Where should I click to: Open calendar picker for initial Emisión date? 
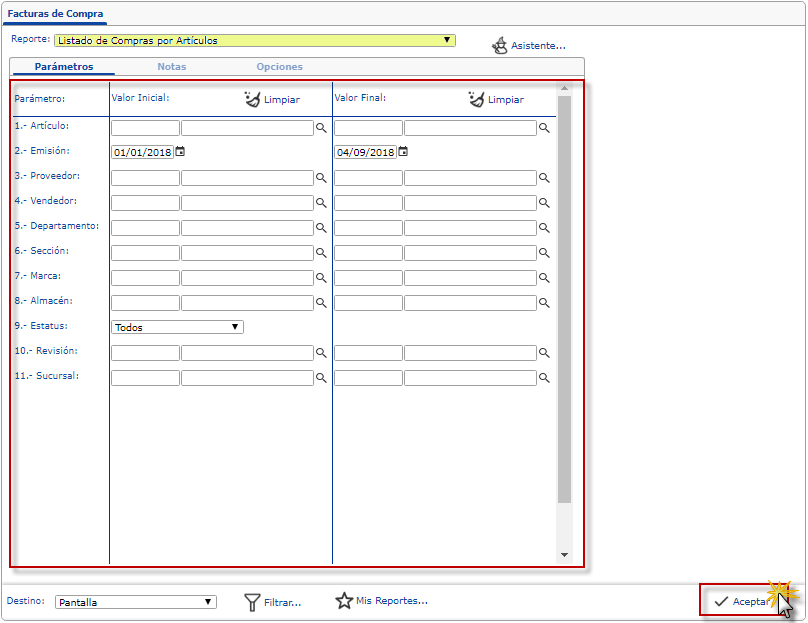click(180, 152)
